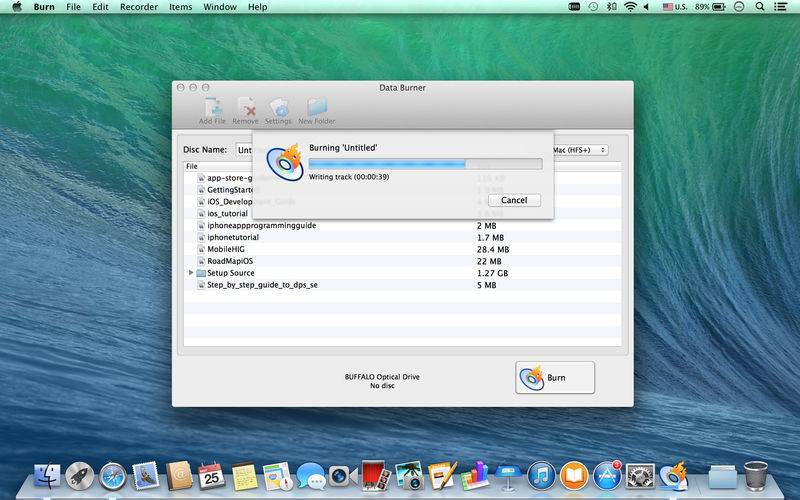Open Messages from the Dock

click(310, 477)
